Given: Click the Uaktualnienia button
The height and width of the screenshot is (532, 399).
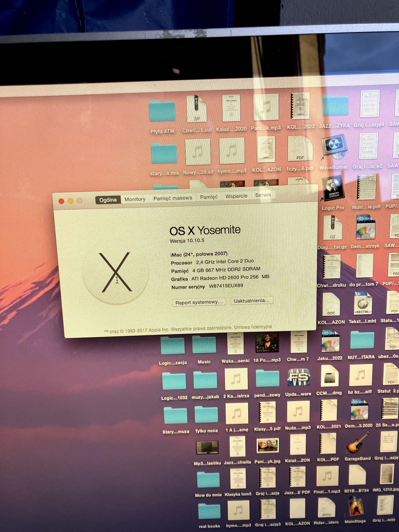Looking at the screenshot, I should [x=252, y=301].
